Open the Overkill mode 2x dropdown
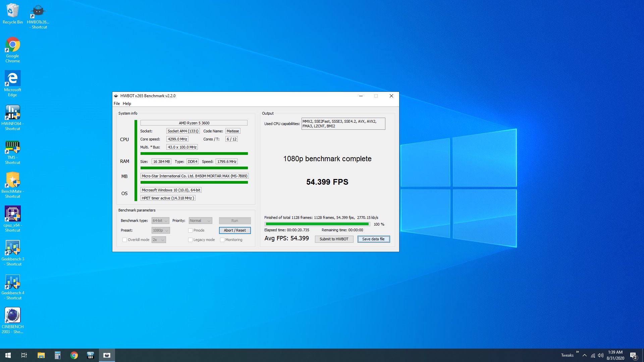The width and height of the screenshot is (644, 362). pos(159,240)
